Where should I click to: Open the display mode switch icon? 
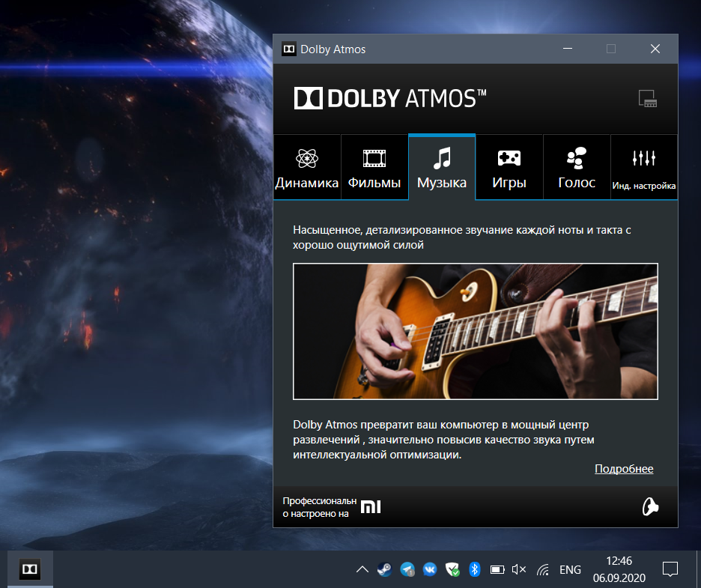coord(647,98)
